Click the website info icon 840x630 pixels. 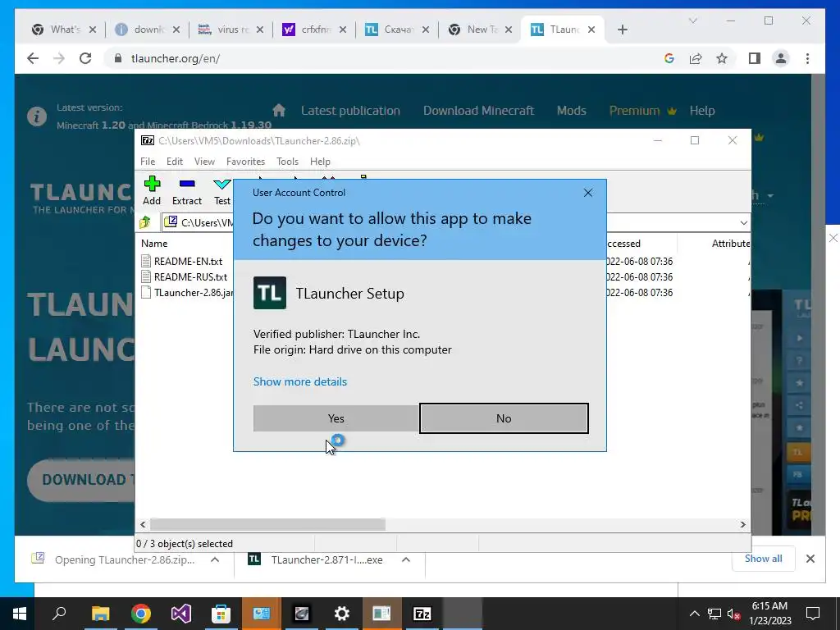37,116
